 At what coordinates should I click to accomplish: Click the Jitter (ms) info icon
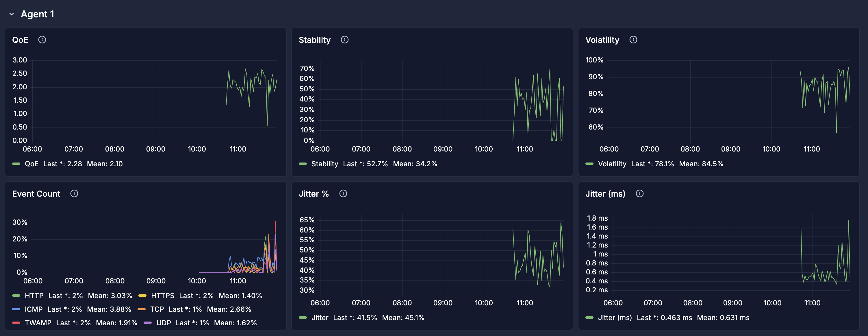click(639, 194)
